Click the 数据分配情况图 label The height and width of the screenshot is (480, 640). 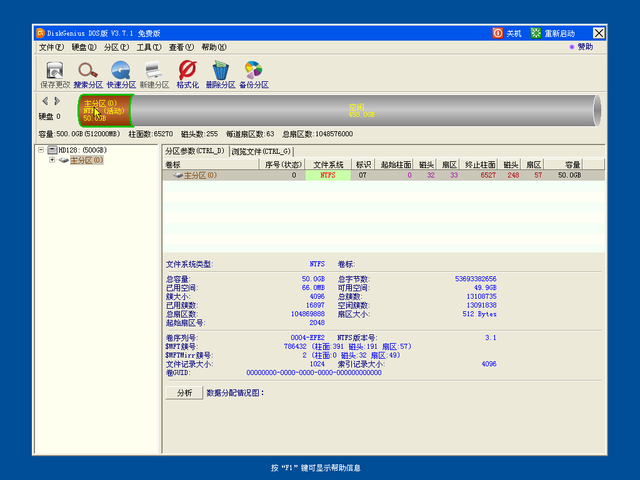[x=236, y=393]
